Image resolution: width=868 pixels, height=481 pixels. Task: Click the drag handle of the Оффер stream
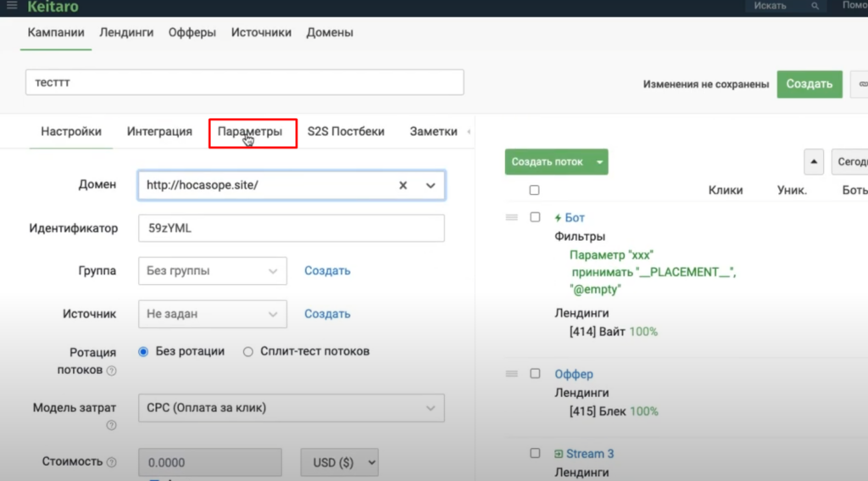[512, 374]
